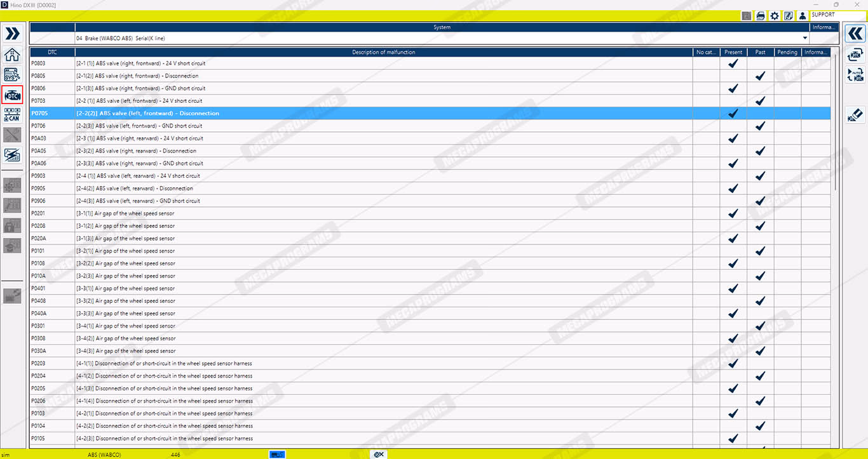868x459 pixels.
Task: Click the note edit icon in top toolbar
Action: point(789,16)
